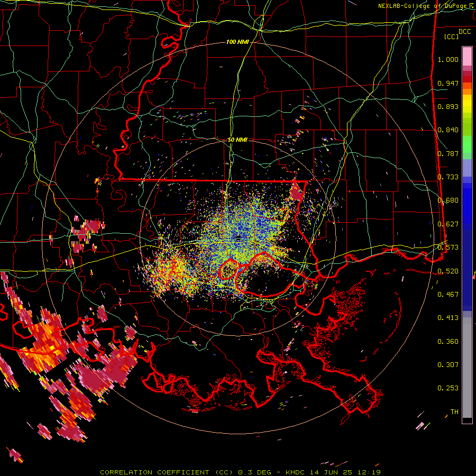Click the TH threshold label on legend

tap(454, 412)
